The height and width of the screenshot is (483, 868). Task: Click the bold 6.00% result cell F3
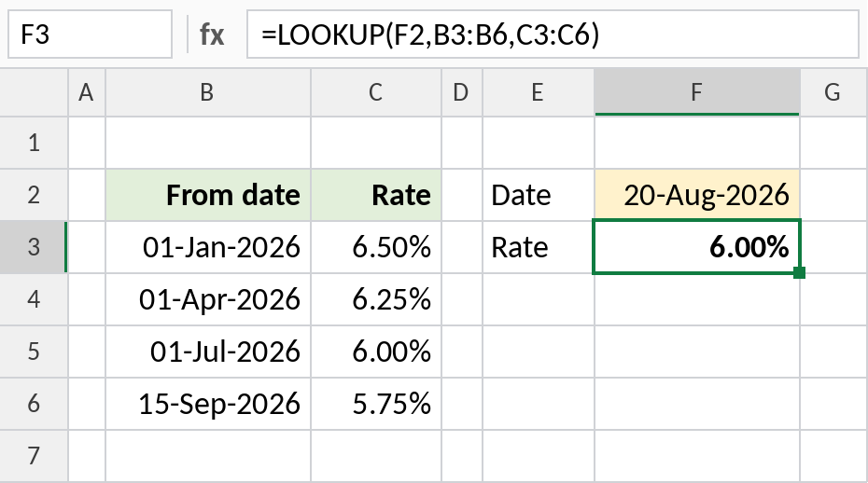pos(697,247)
